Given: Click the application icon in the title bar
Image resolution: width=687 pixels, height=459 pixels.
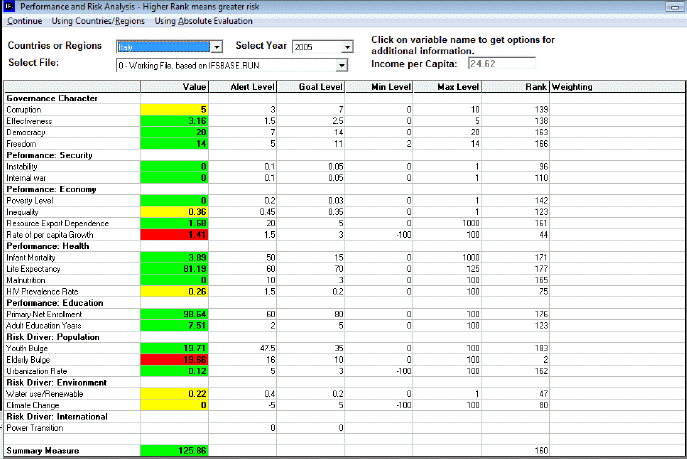Looking at the screenshot, I should point(8,7).
